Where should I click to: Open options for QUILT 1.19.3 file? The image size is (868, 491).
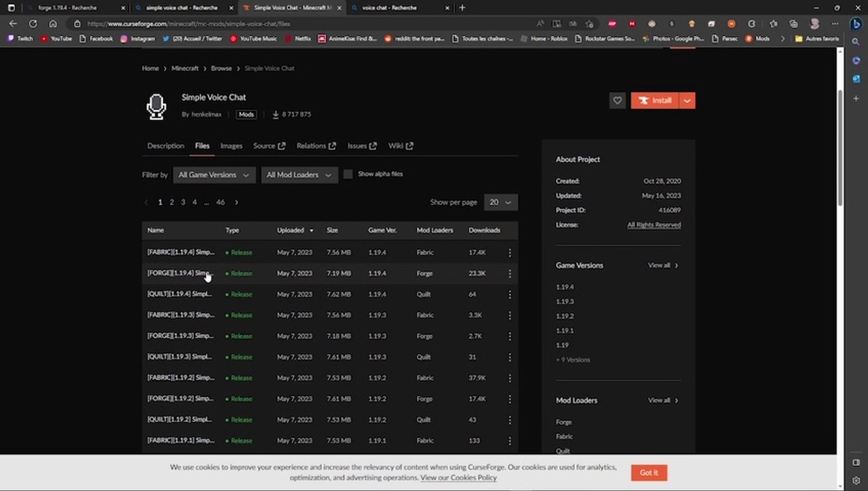click(510, 357)
